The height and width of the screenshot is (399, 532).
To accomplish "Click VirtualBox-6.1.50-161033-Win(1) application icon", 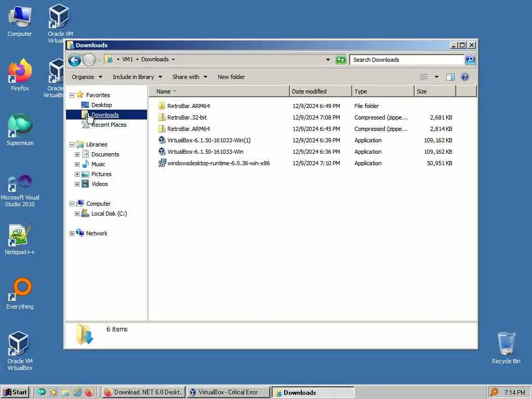I will pyautogui.click(x=162, y=140).
